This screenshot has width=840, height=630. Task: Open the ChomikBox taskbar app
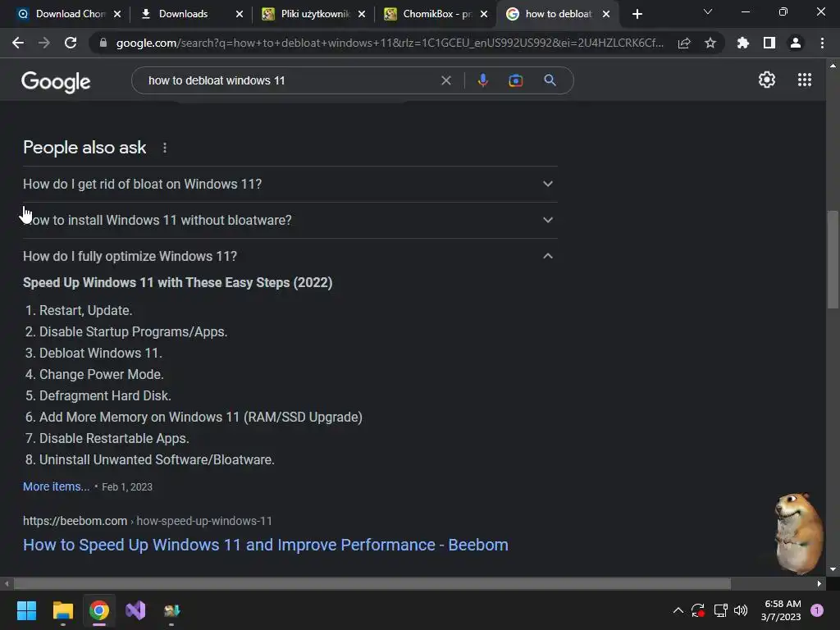point(171,610)
